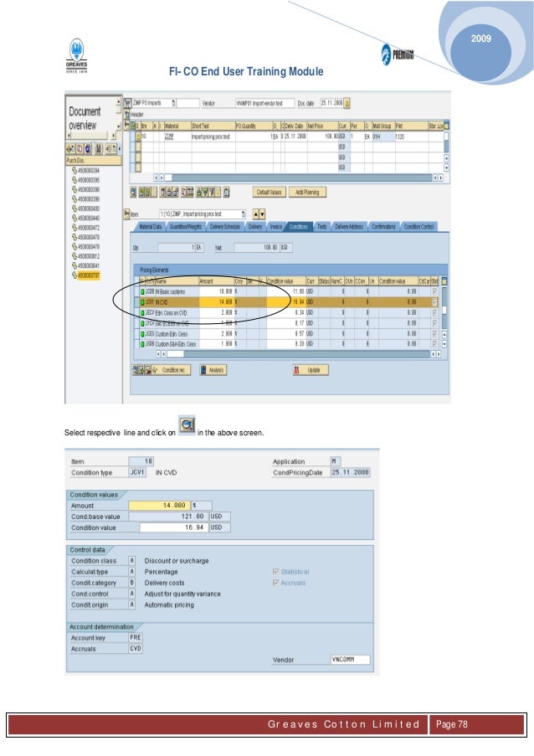This screenshot has height=756, width=534.
Task: Select the Conditions tab
Action: [x=299, y=227]
